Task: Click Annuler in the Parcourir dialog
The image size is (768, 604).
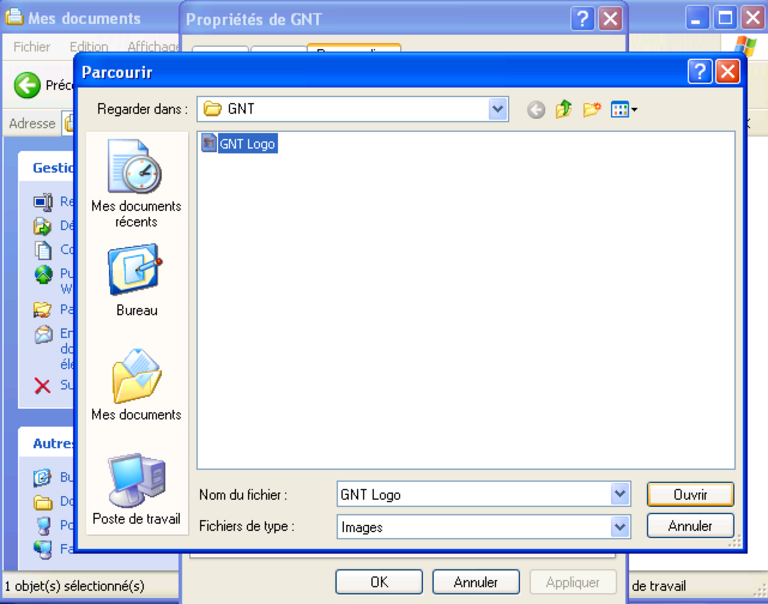Action: point(690,526)
